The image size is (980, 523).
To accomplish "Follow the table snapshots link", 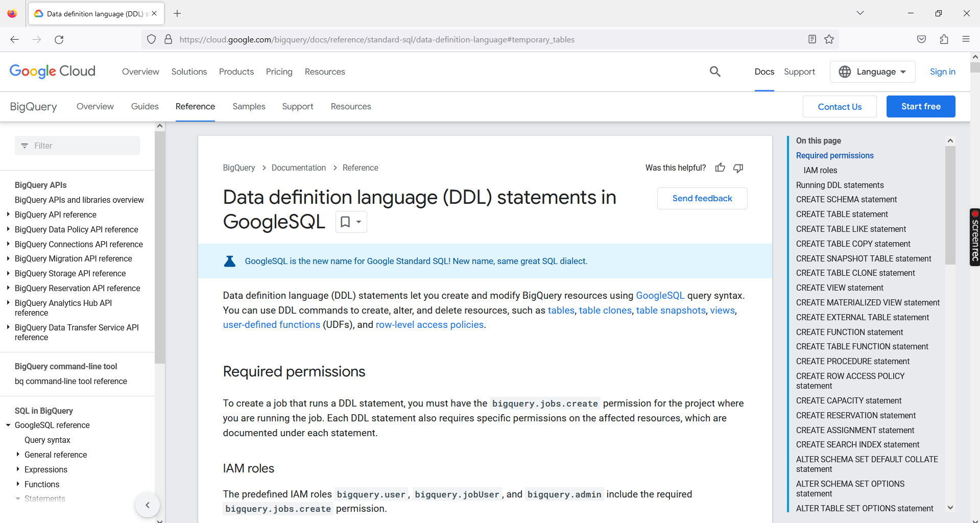I will coord(670,310).
